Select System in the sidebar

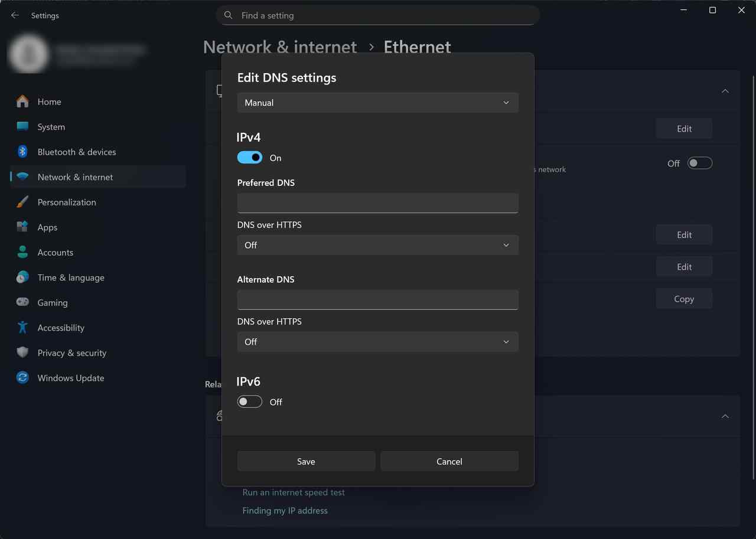pyautogui.click(x=51, y=127)
